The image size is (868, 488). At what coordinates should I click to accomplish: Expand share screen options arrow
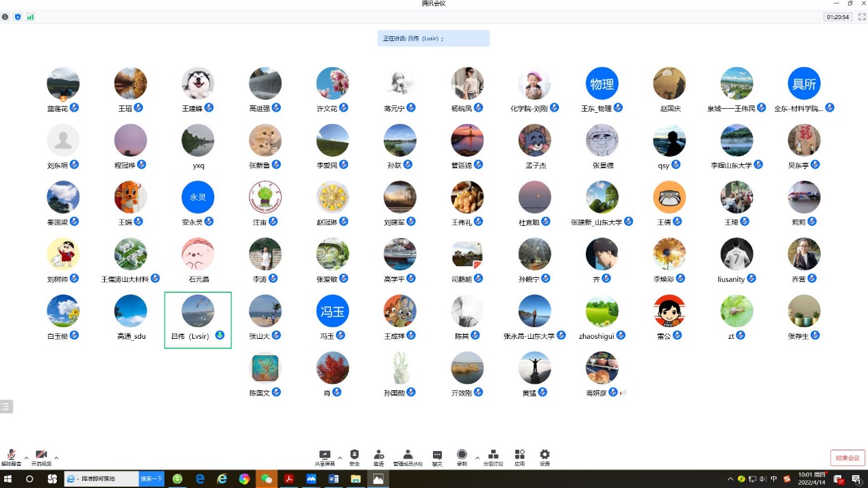click(x=340, y=457)
